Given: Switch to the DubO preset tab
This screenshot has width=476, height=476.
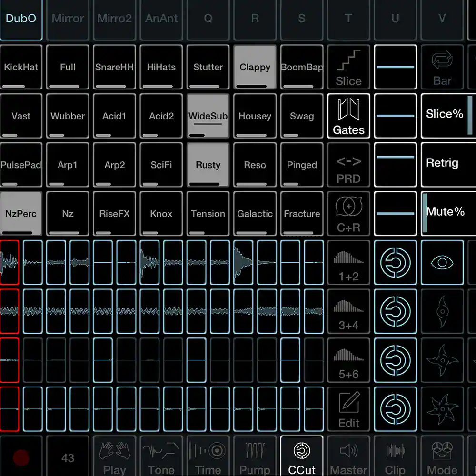Looking at the screenshot, I should point(21,19).
